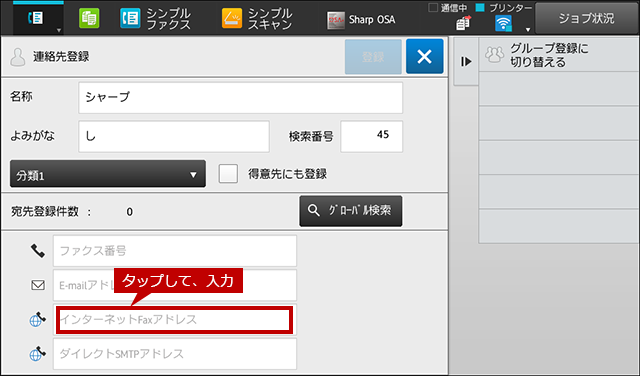Screen dimensions: 640x376
Task: Open the ジョブ状況 job status tab
Action: (587, 18)
